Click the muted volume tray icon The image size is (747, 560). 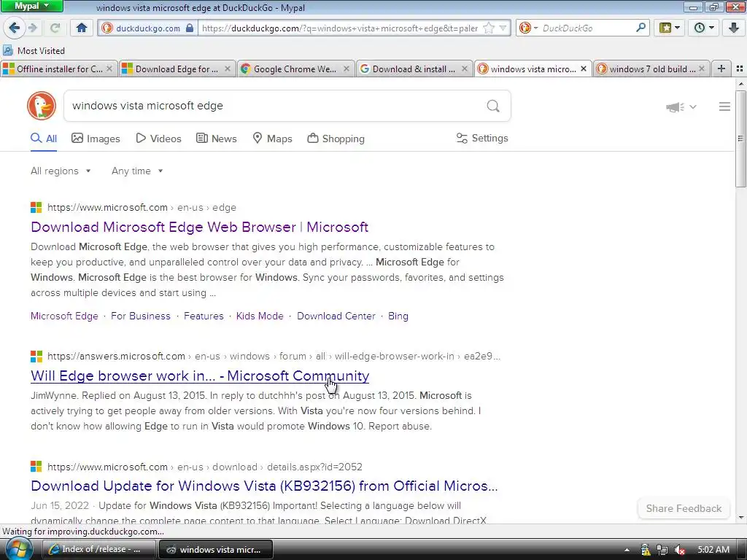tap(679, 550)
